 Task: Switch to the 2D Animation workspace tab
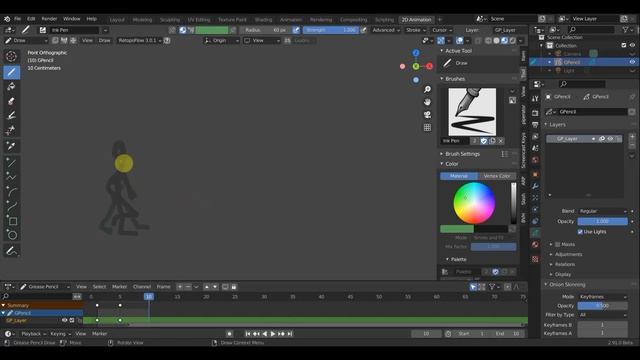416,20
